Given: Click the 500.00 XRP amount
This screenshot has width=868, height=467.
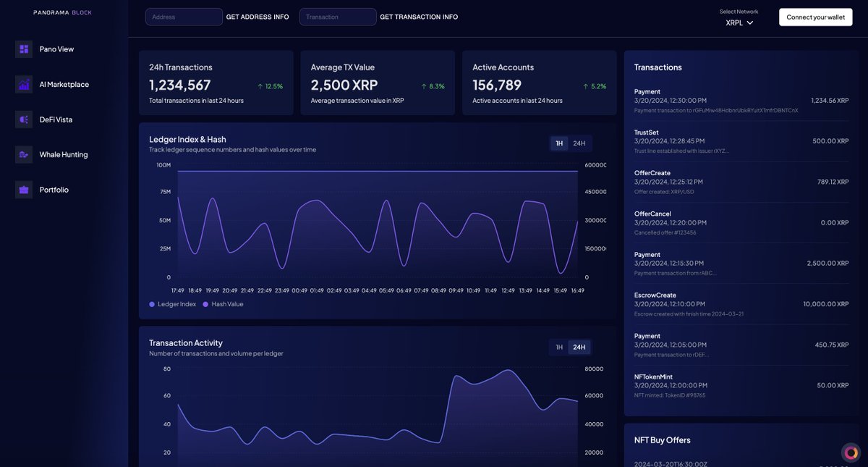Looking at the screenshot, I should pyautogui.click(x=831, y=141).
